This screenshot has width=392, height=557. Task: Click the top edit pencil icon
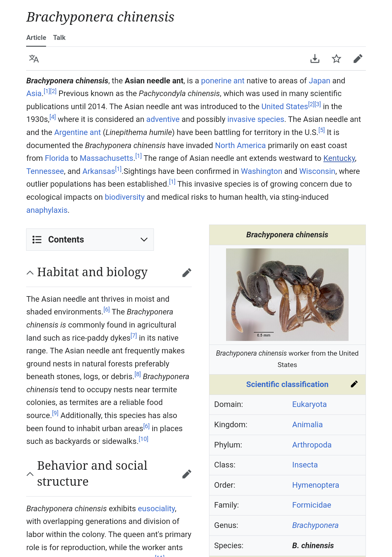coord(358,59)
